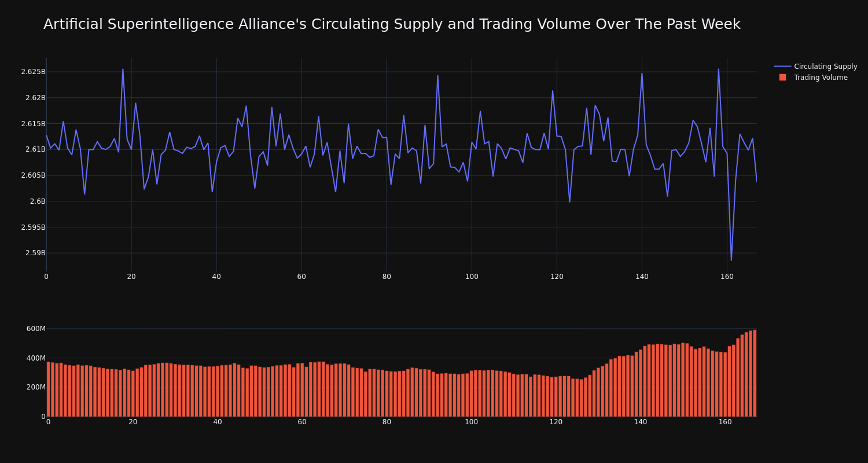Select the chart title text
868x463 pixels.
392,24
